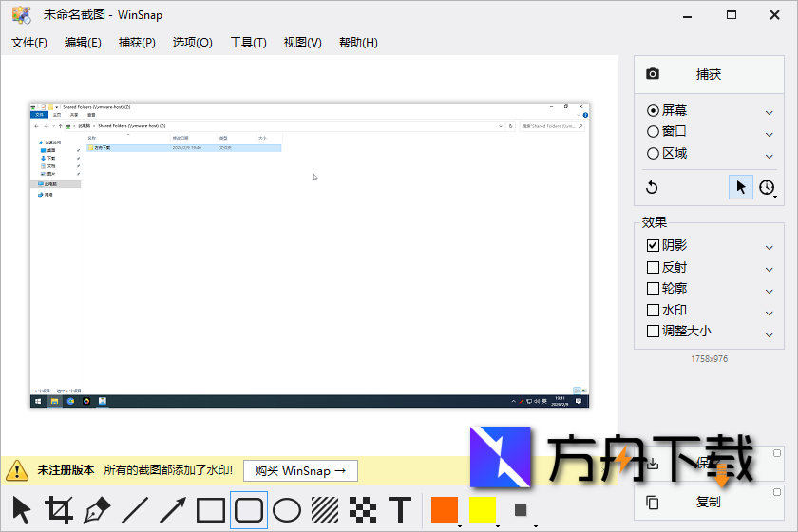Disable the 阴影 shadow effect checkbox
The width and height of the screenshot is (798, 532).
[x=653, y=245]
